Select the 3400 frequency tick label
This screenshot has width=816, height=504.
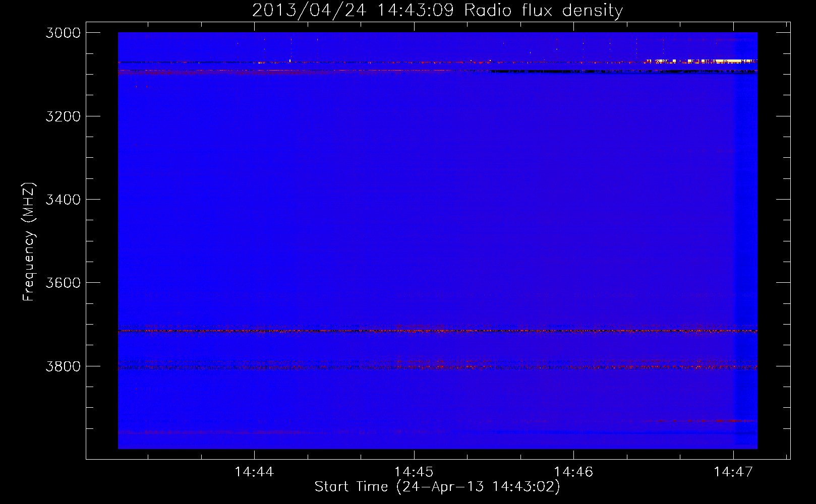point(63,200)
